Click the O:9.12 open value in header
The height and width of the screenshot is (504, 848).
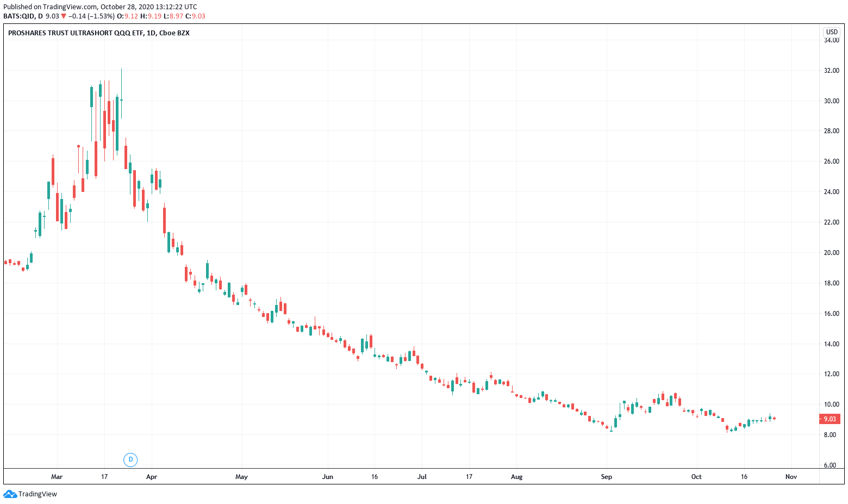click(128, 16)
